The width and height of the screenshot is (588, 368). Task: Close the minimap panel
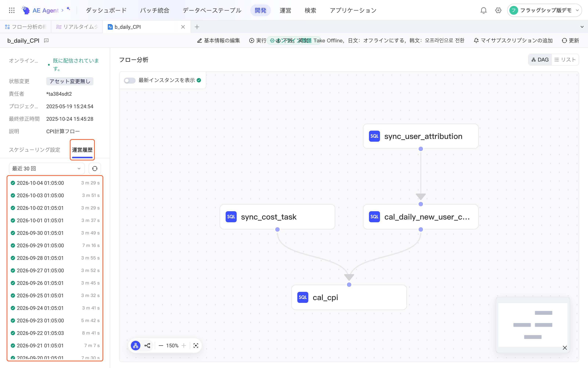(x=565, y=348)
